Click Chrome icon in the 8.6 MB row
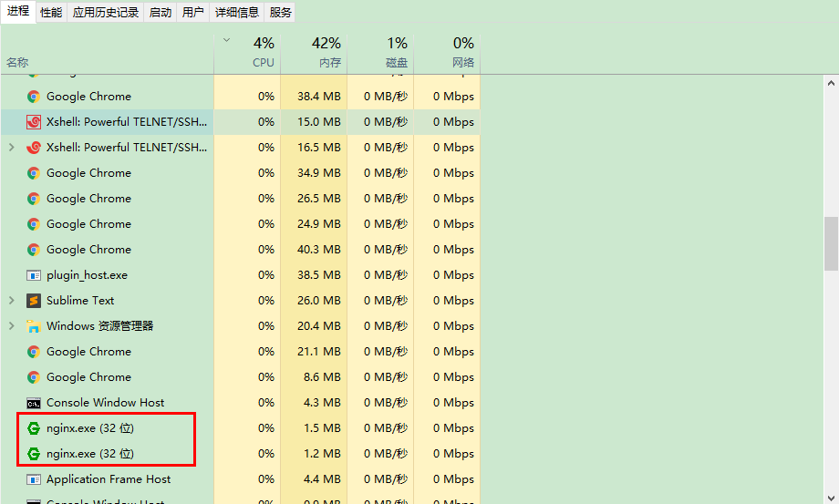Screen dimensions: 839x504 click(x=34, y=377)
